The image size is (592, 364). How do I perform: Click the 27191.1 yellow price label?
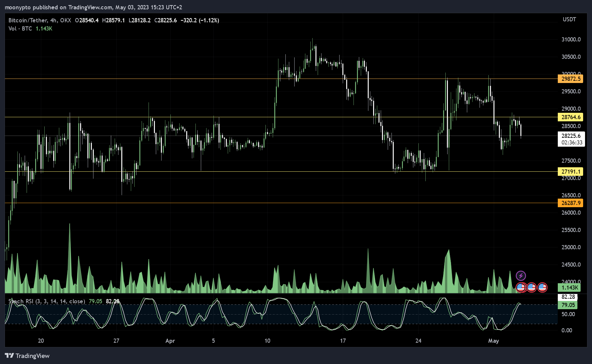570,172
